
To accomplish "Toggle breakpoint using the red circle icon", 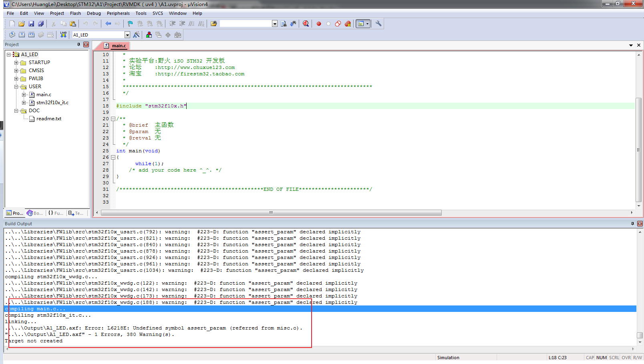I will (319, 24).
